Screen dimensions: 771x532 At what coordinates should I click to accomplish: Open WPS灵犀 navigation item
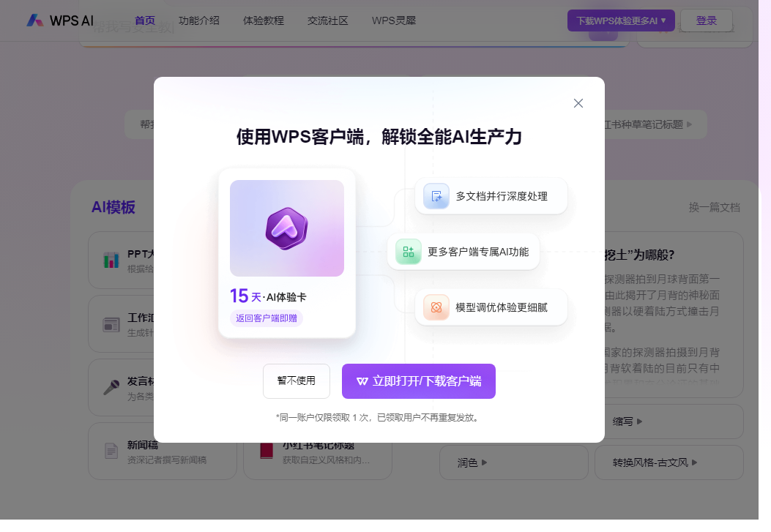point(394,20)
